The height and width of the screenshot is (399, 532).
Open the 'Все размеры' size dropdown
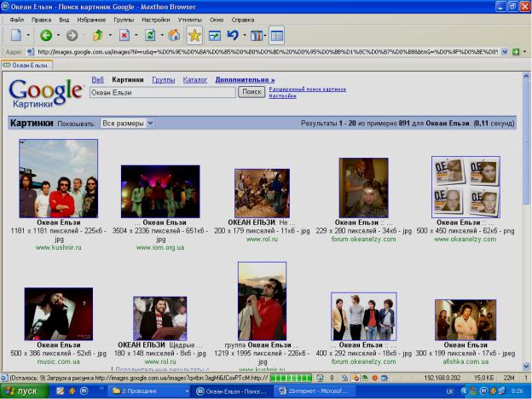click(127, 123)
